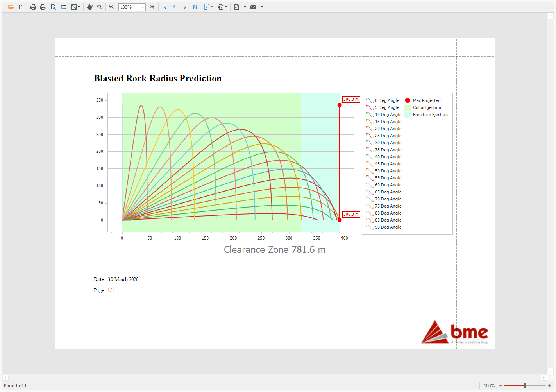Click the Zoom Out toolbar icon
This screenshot has width=556, height=392.
(x=112, y=7)
